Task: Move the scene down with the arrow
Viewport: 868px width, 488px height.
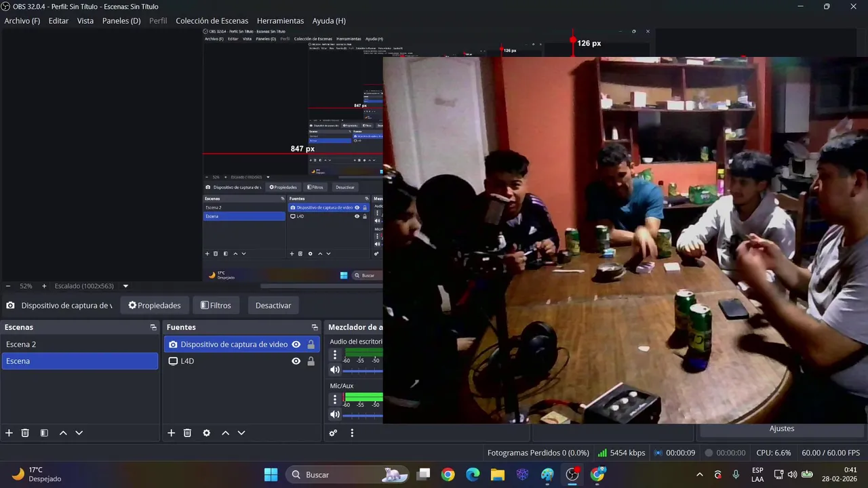Action: pos(79,433)
